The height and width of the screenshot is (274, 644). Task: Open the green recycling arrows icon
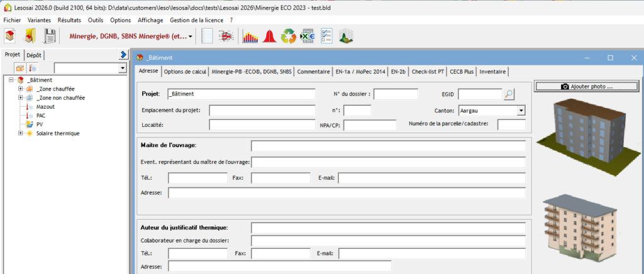pyautogui.click(x=289, y=36)
